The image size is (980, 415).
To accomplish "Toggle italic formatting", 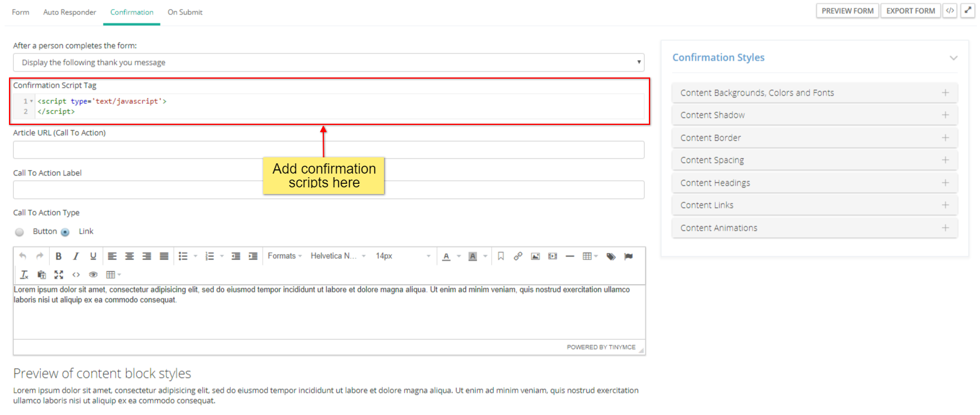I will [76, 256].
